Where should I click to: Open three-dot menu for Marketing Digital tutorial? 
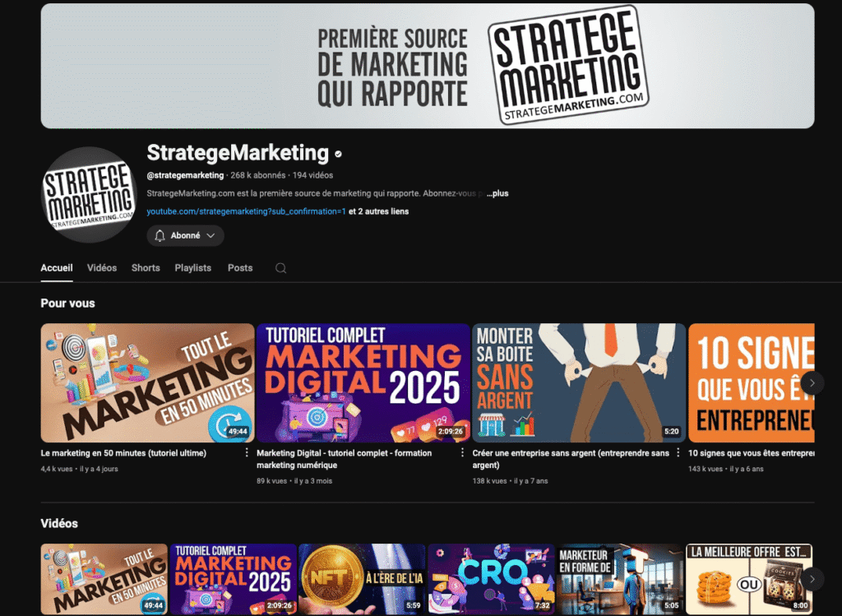pyautogui.click(x=463, y=452)
